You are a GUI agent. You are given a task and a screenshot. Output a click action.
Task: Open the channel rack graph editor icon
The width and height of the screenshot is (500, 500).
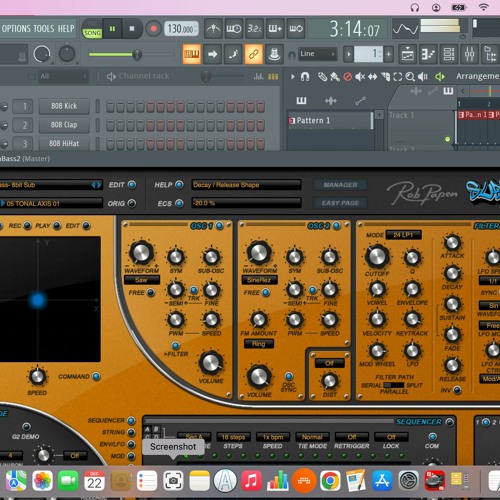click(258, 77)
